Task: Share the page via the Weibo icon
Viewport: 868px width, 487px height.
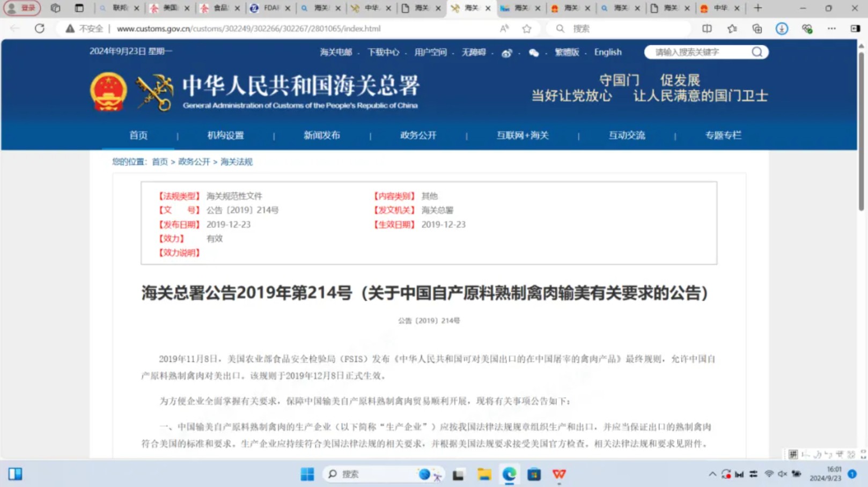Action: coord(506,52)
